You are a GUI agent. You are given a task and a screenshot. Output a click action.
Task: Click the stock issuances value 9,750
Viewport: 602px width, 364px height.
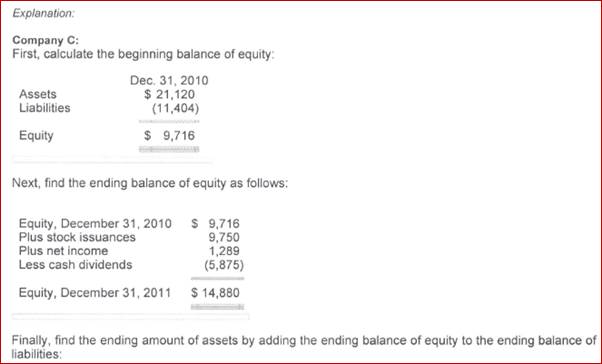pyautogui.click(x=224, y=237)
